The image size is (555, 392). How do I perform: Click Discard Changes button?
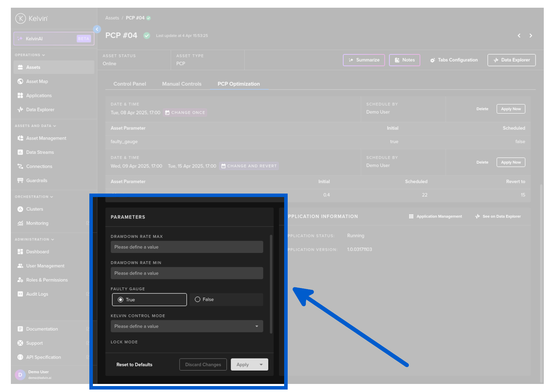(203, 364)
